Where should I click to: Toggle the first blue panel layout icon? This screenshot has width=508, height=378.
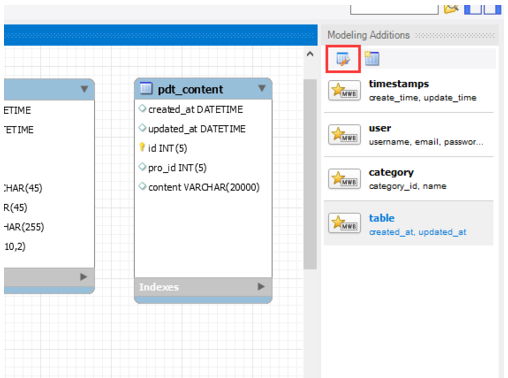click(473, 9)
